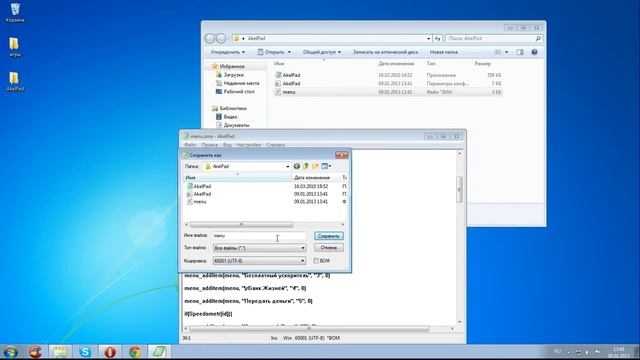Viewport: 640px width, 360px height.
Task: Go up one level in Save dialog
Action: [305, 166]
